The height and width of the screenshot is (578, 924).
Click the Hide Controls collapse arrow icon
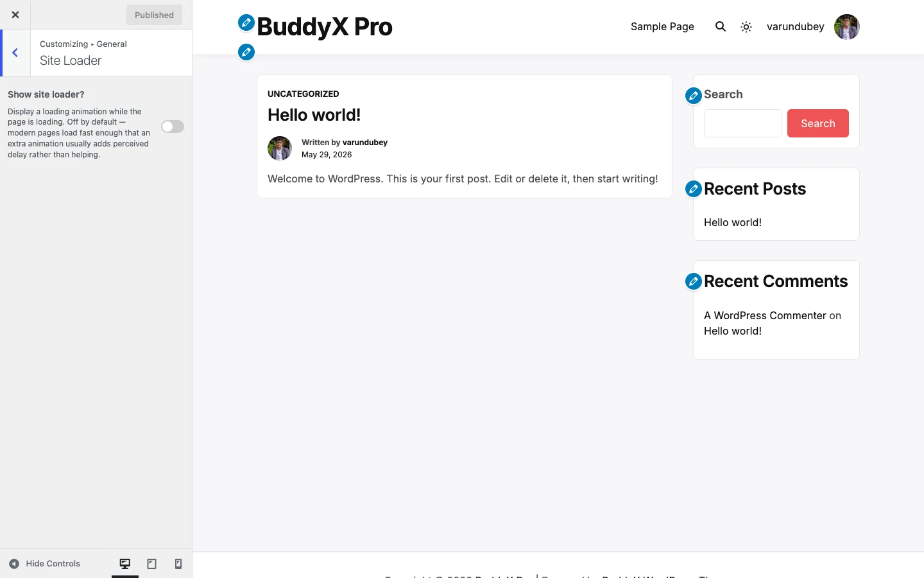click(14, 564)
